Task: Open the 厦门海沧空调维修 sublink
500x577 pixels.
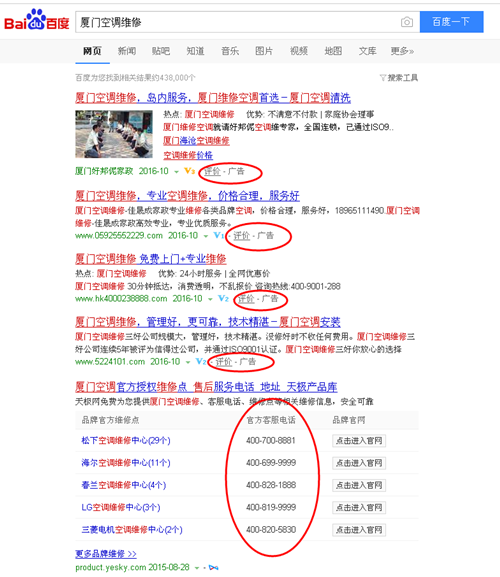Action: click(x=196, y=141)
